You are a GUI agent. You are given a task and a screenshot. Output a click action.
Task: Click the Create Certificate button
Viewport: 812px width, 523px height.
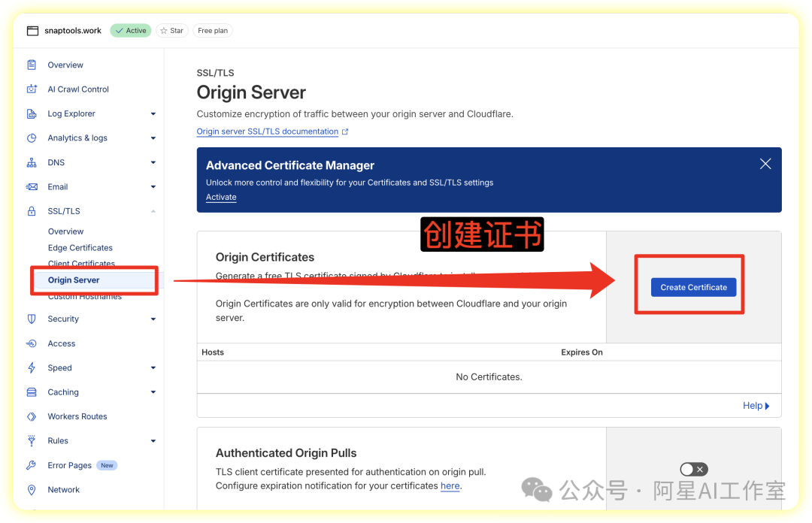tap(693, 287)
